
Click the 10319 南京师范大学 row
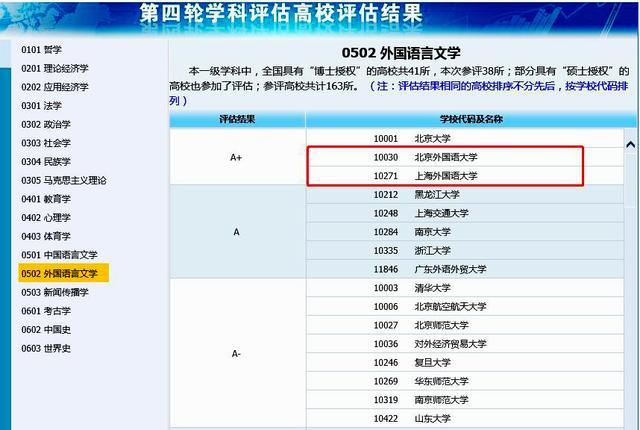(465, 400)
